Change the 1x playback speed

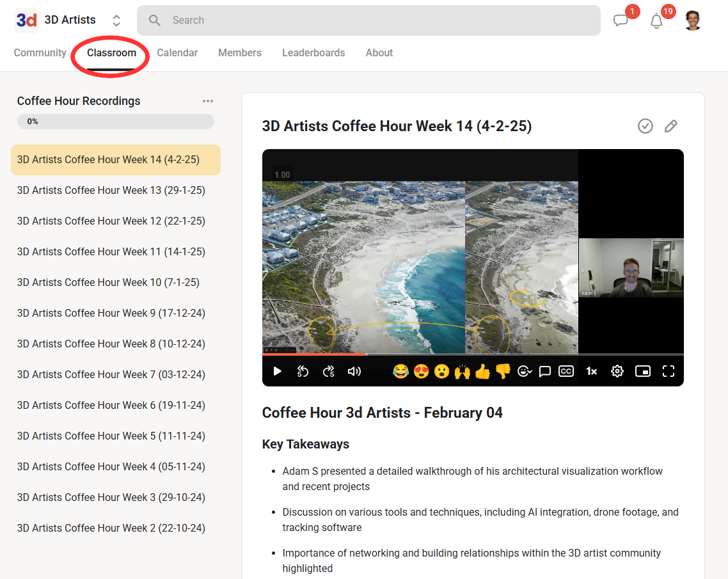click(592, 371)
